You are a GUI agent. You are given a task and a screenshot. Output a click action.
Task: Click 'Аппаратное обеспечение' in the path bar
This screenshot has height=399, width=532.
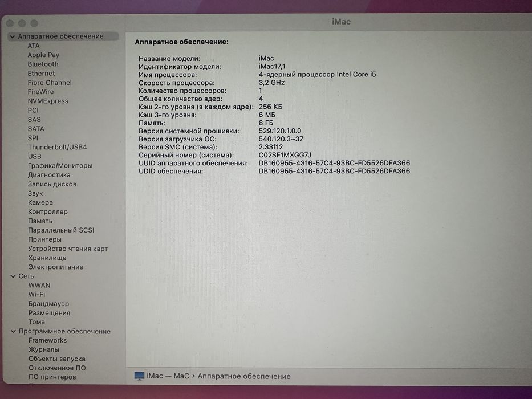point(244,376)
